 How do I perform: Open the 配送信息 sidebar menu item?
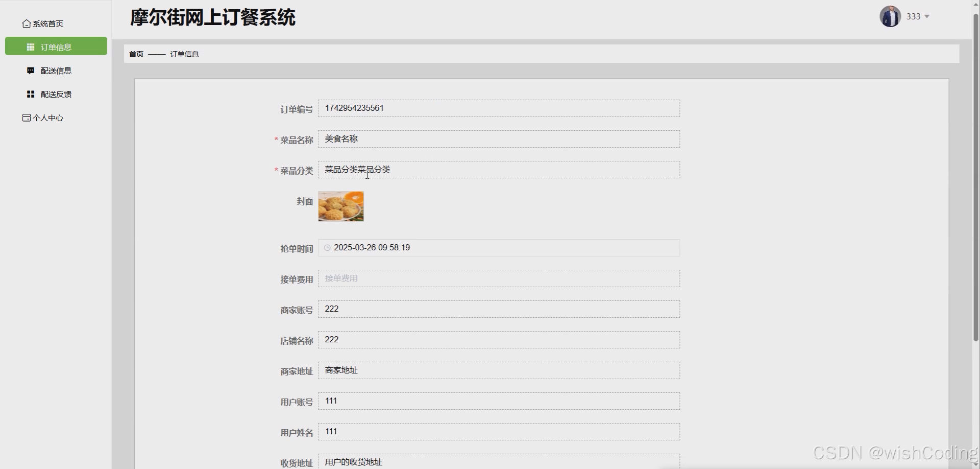click(x=56, y=70)
